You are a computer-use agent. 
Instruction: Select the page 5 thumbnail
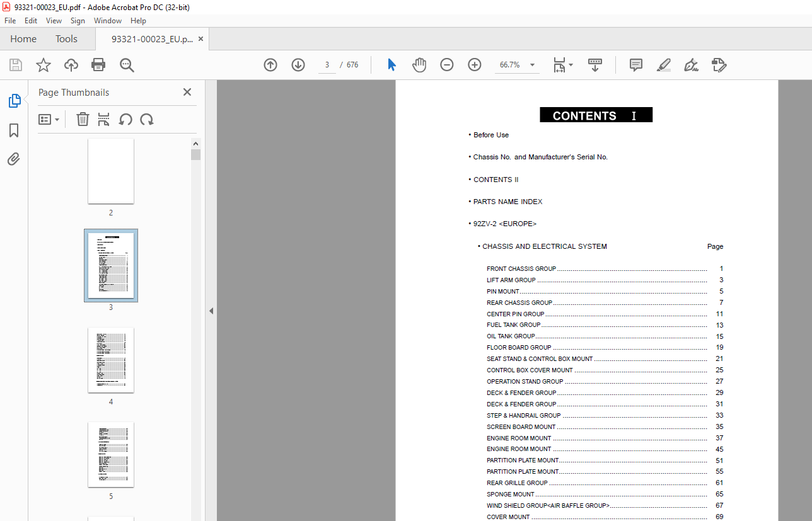pos(111,454)
